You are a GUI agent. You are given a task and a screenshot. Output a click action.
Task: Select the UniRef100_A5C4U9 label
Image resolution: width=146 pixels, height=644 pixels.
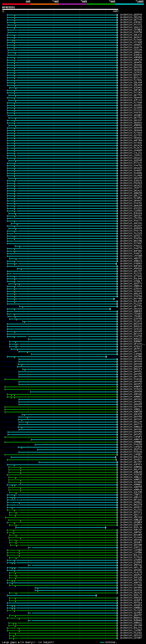131,85
